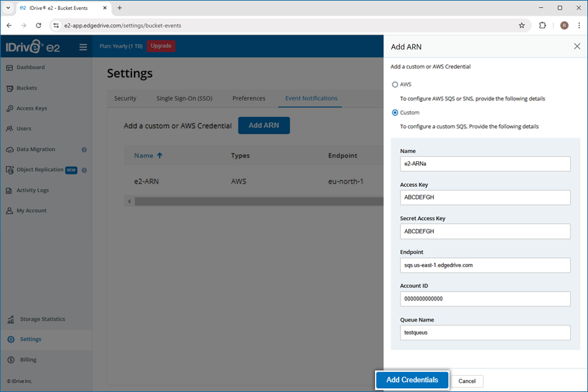This screenshot has height=392, width=588.
Task: Select the Custom radio option
Action: coord(395,112)
